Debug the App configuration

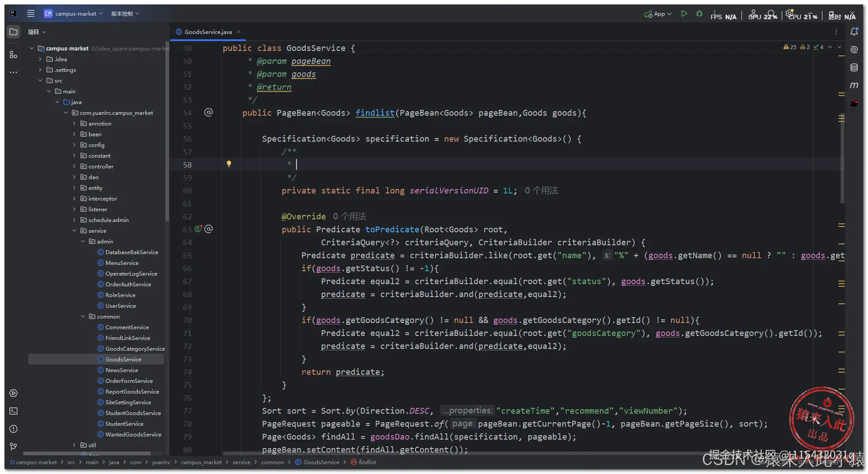click(699, 14)
